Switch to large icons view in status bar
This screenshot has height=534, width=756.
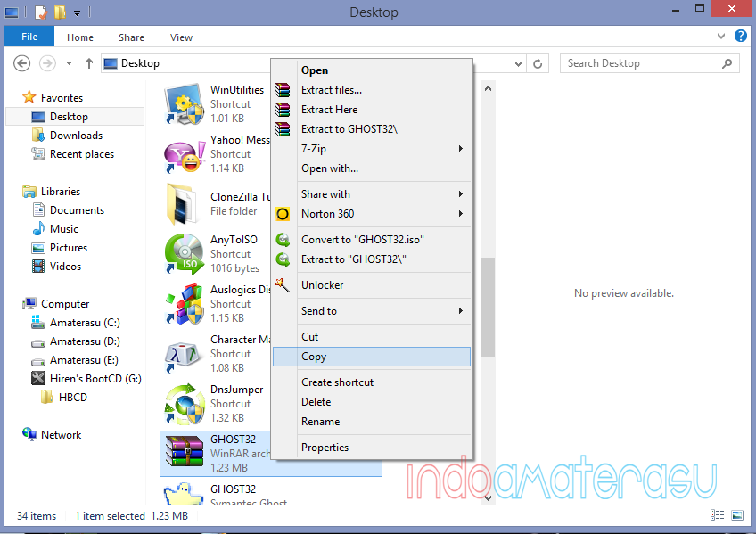click(737, 515)
